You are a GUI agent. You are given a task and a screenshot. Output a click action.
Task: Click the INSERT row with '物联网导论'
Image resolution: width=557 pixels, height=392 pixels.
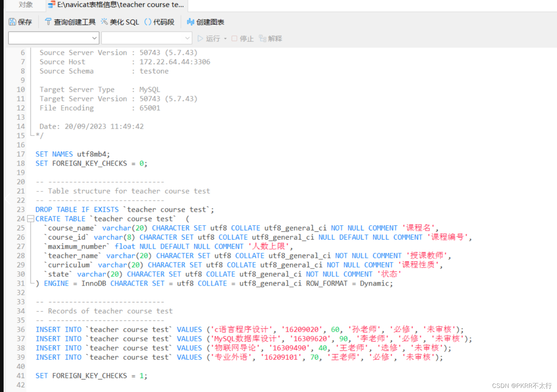(243, 348)
